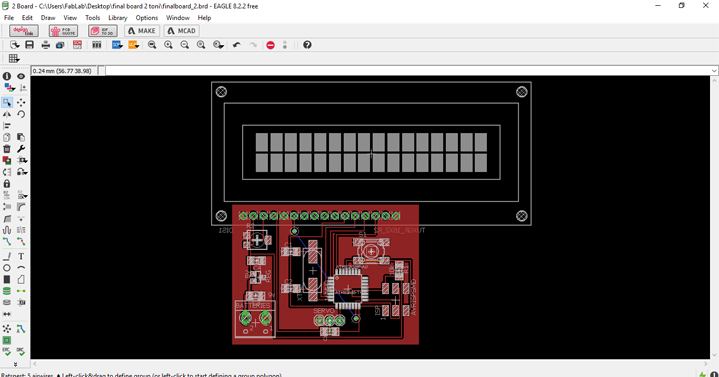Open the ULP user language dropdown
This screenshot has height=377, width=719.
[133, 44]
